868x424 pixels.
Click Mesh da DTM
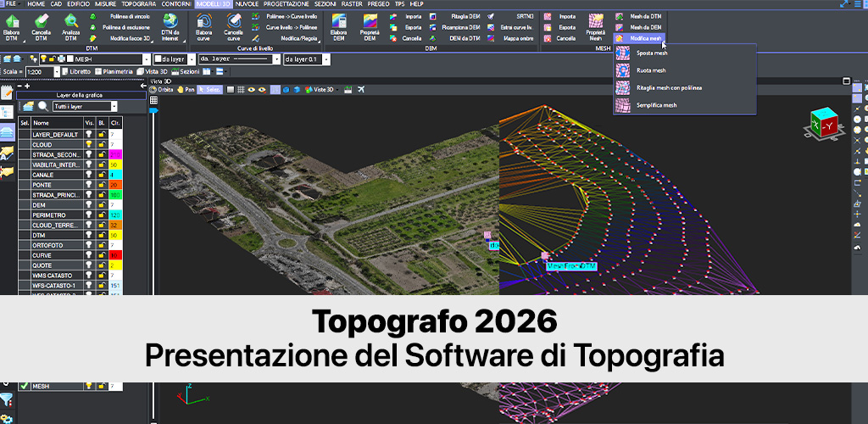[638, 17]
